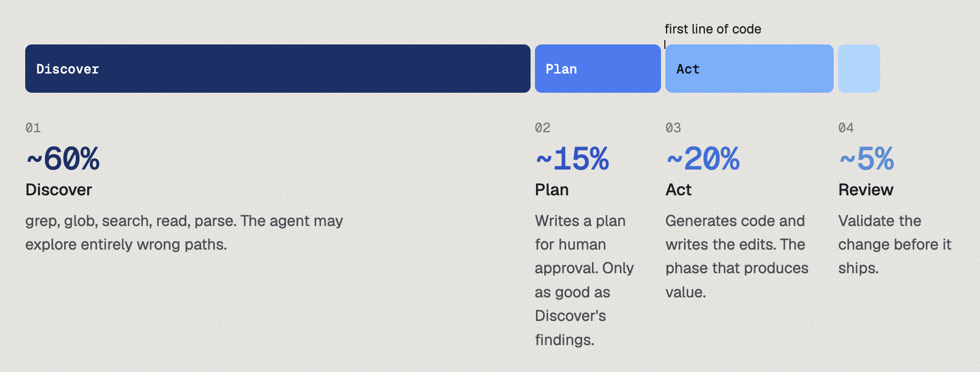980x372 pixels.
Task: Click the ~5% percentage figure
Action: pyautogui.click(x=867, y=159)
